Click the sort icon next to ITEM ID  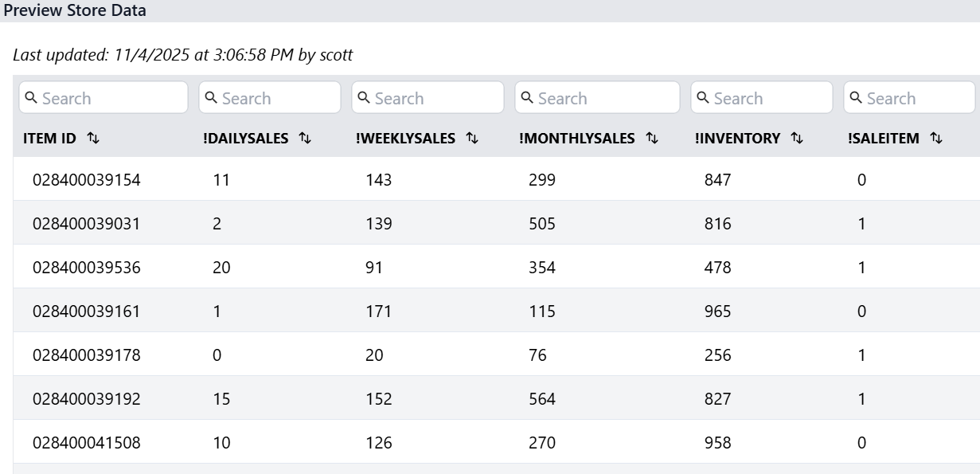[93, 139]
